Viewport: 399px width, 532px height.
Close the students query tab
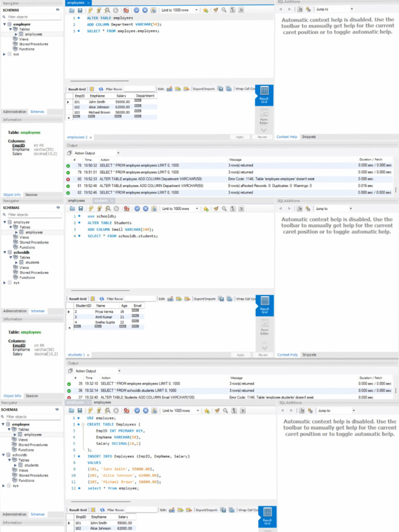click(112, 201)
